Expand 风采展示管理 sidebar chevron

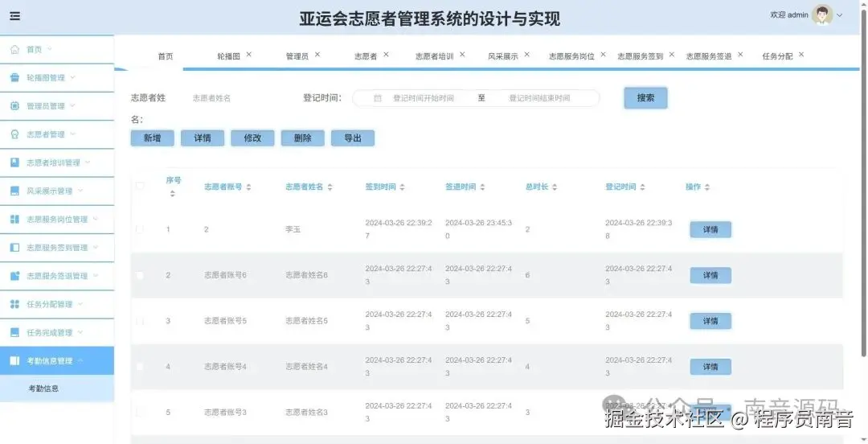tap(80, 190)
